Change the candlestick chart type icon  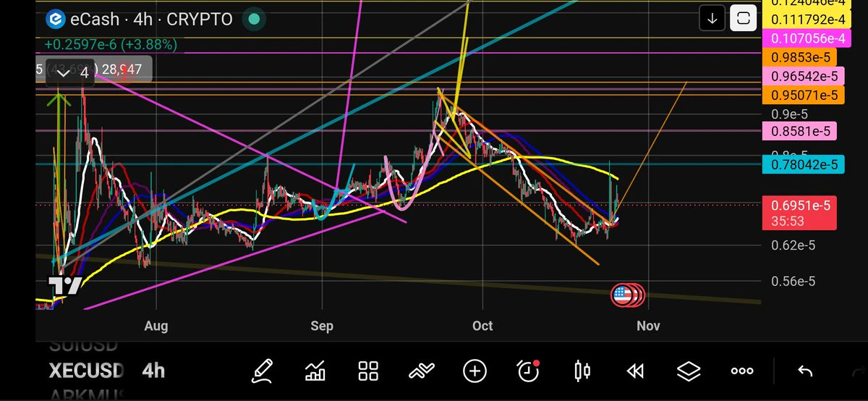point(582,371)
